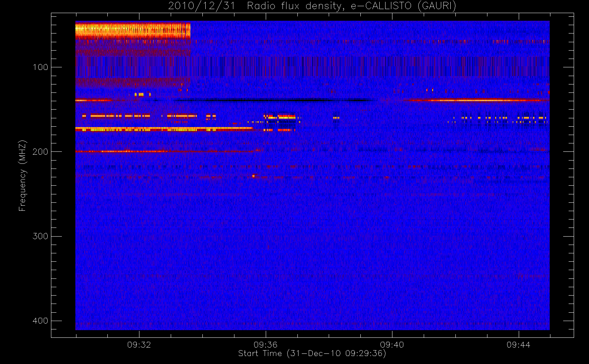
Task: Click the 09:32 time tick label
Action: click(x=139, y=345)
